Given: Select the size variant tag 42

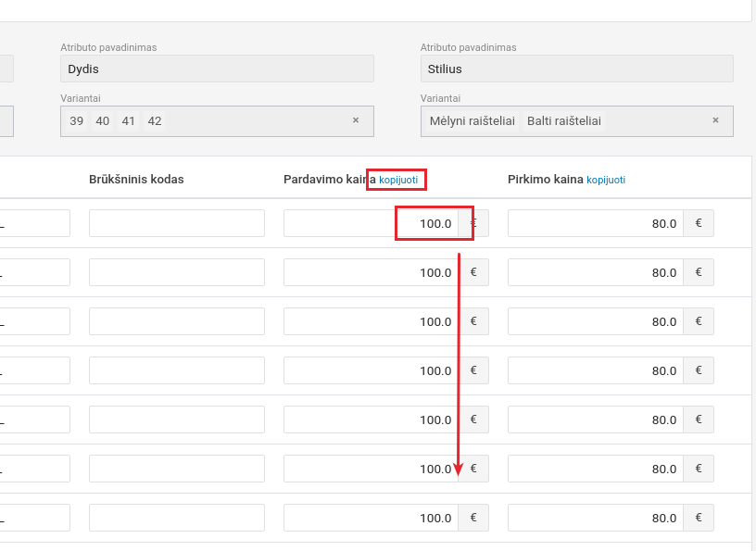Looking at the screenshot, I should tap(155, 120).
